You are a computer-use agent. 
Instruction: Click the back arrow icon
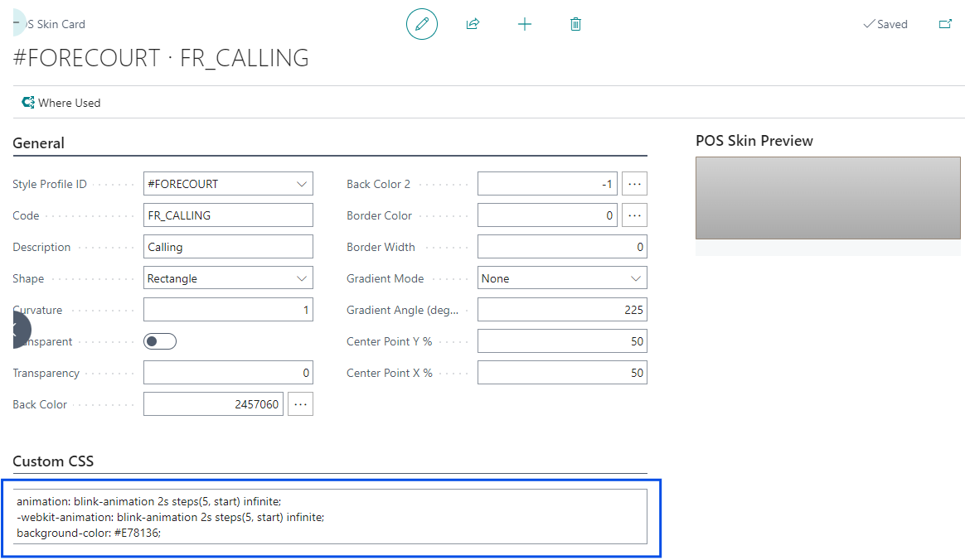point(18,22)
